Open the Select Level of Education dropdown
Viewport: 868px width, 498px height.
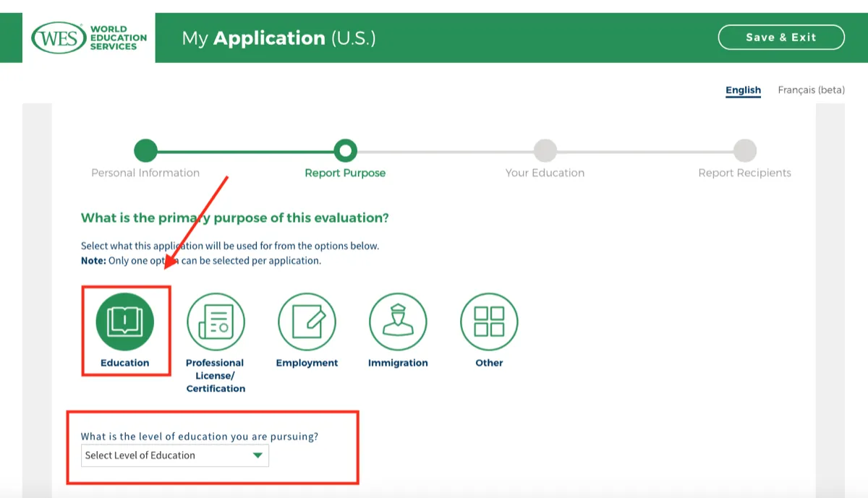174,455
